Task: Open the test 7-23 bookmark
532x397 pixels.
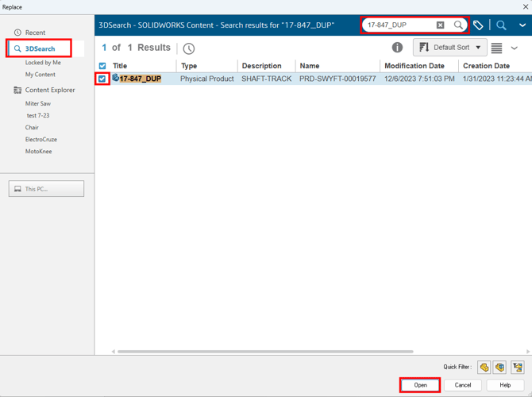Action: pos(38,115)
